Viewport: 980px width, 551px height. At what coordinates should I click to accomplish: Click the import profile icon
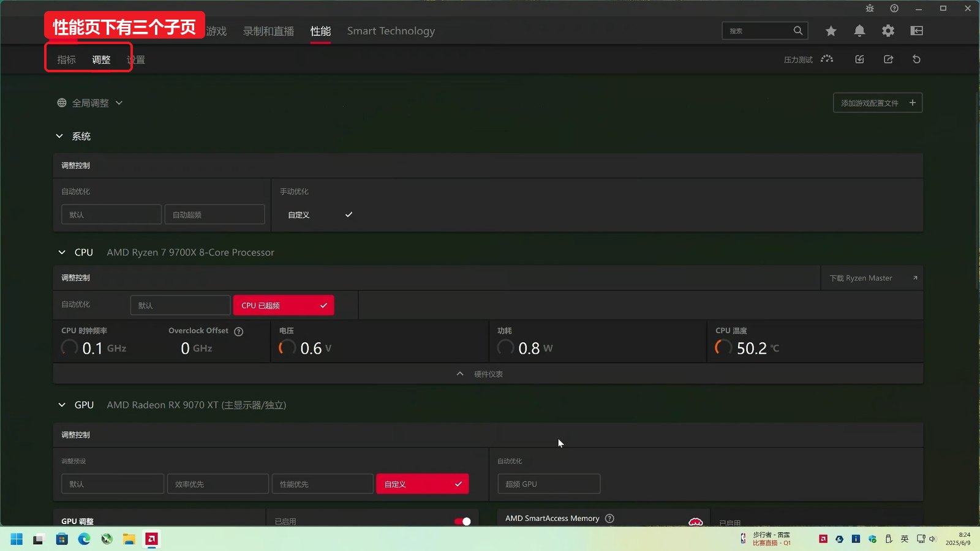[x=859, y=59]
